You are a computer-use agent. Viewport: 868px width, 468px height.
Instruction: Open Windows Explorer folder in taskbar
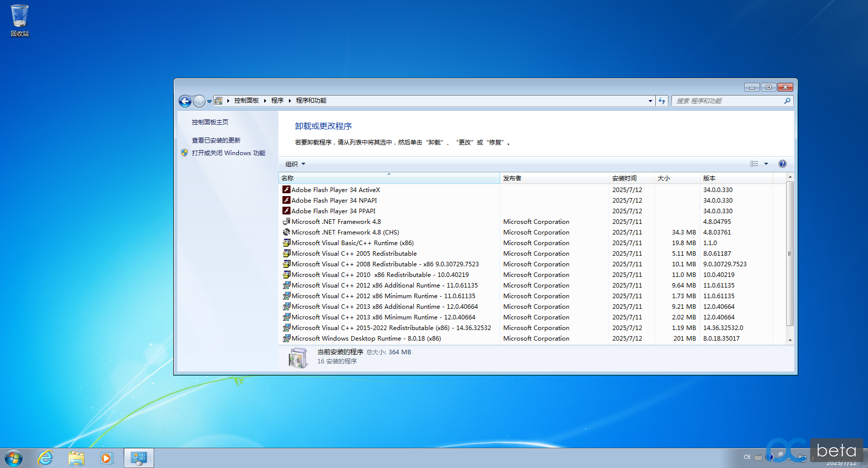[76, 458]
